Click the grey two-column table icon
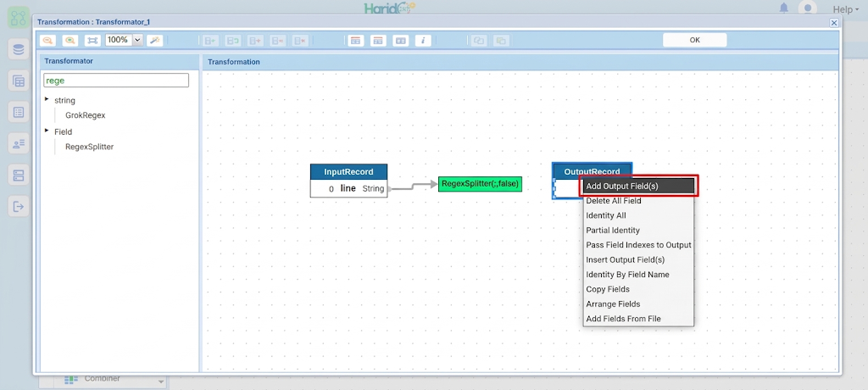Image resolution: width=868 pixels, height=390 pixels. 401,41
